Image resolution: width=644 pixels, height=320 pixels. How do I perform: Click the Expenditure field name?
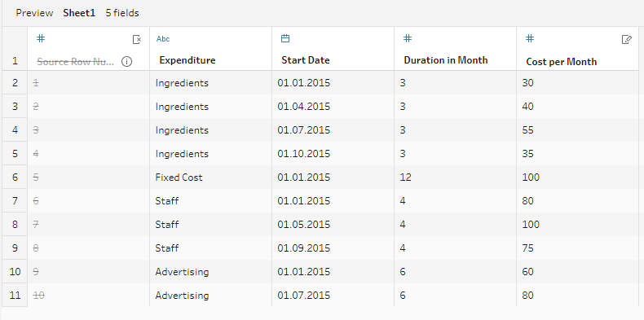187,60
